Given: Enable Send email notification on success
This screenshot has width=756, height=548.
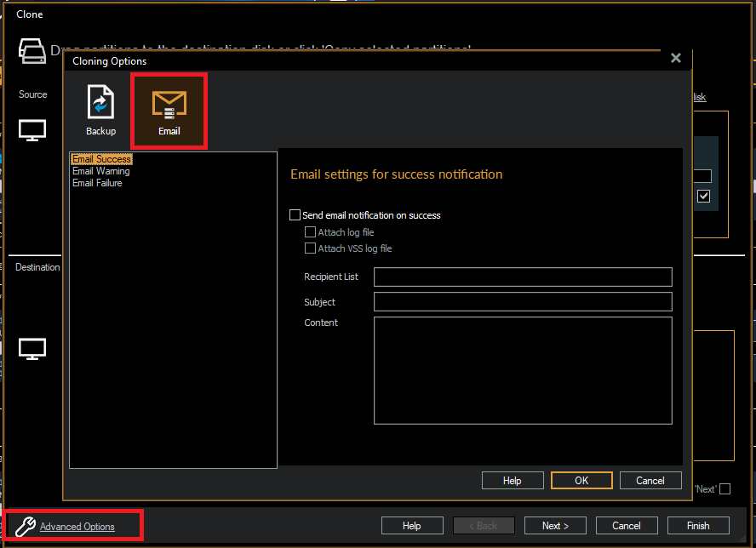Looking at the screenshot, I should click(295, 215).
